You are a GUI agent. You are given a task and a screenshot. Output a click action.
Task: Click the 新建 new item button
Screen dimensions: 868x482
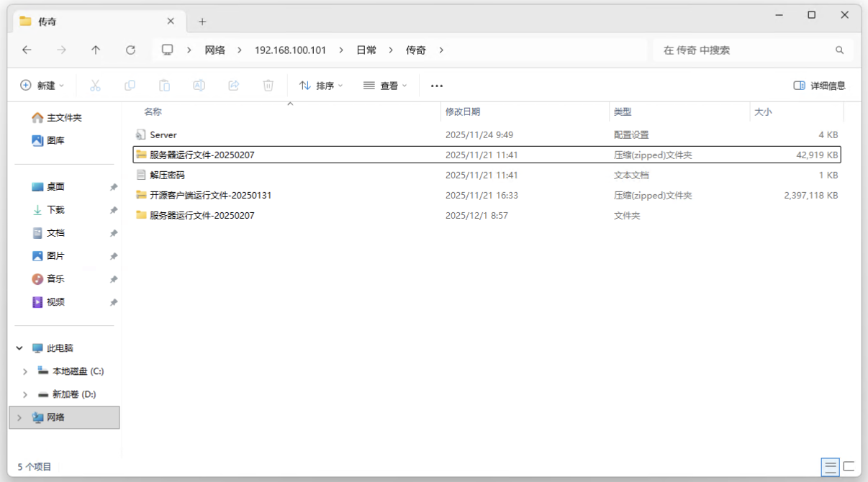[42, 86]
